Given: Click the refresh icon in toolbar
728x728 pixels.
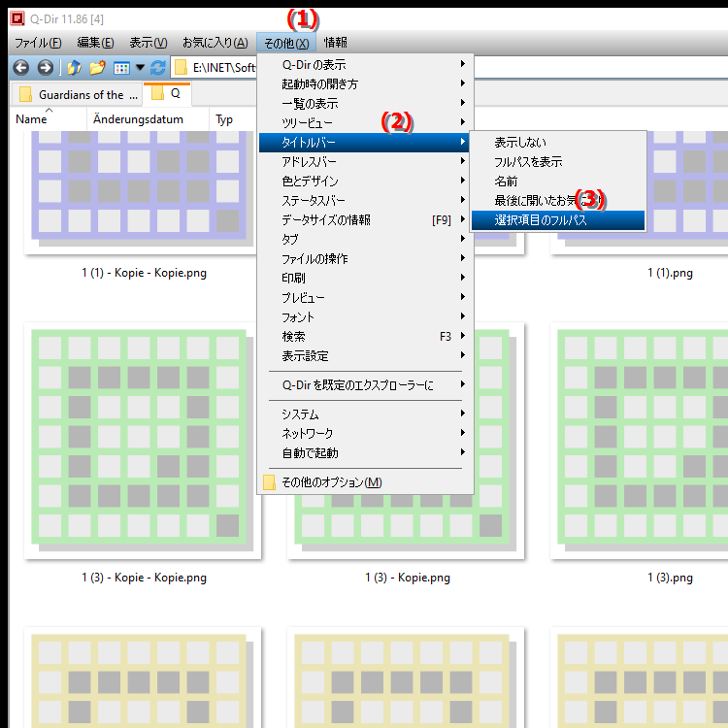Looking at the screenshot, I should (x=158, y=68).
